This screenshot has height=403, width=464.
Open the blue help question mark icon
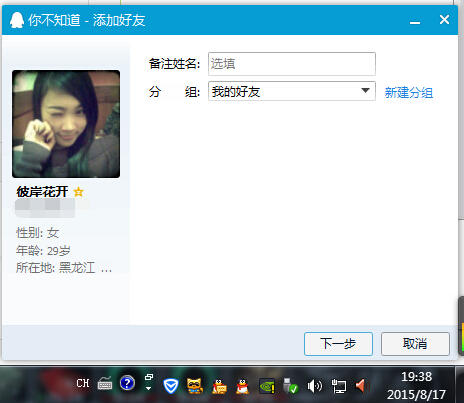point(127,383)
